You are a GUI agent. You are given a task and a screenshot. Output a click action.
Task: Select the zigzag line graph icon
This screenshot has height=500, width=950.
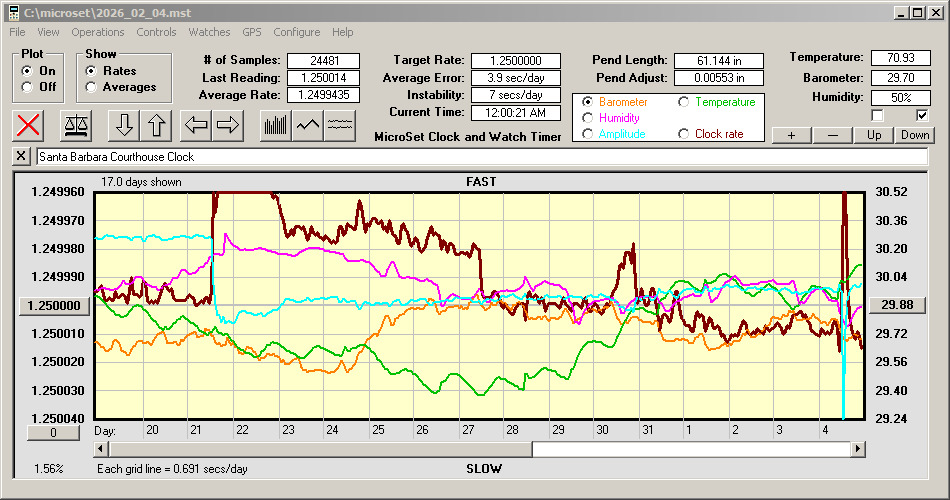(307, 125)
